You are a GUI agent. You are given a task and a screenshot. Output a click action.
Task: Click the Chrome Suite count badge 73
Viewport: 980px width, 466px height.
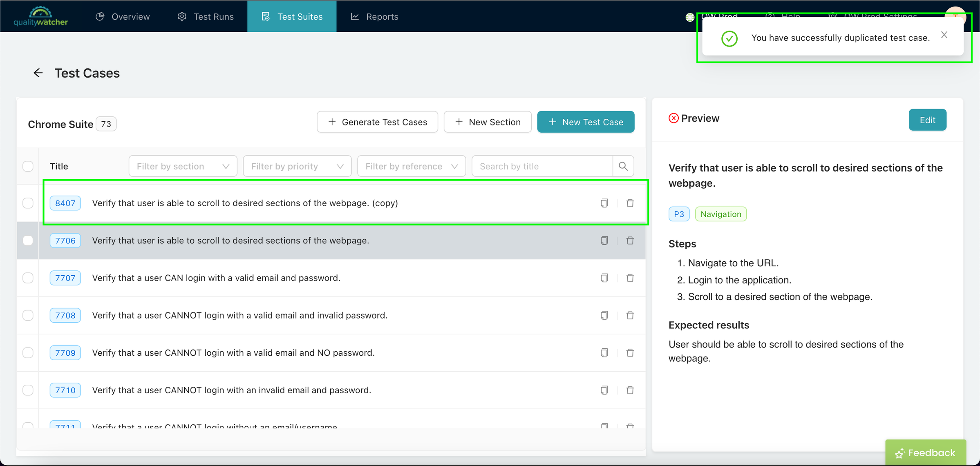[x=106, y=124]
